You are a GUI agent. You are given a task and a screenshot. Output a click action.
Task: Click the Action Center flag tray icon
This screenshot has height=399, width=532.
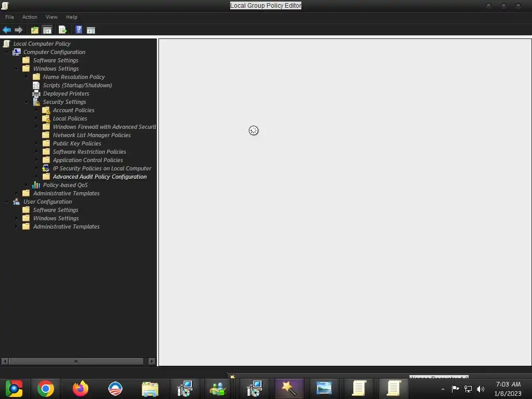coord(455,389)
